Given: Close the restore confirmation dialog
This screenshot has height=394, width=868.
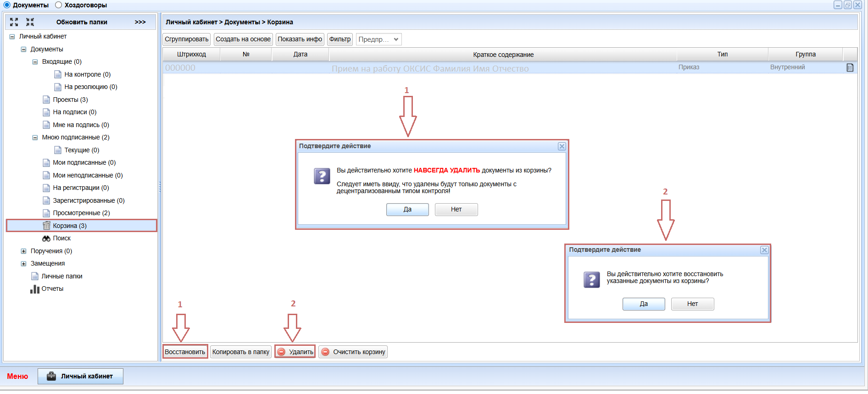Looking at the screenshot, I should pos(764,250).
